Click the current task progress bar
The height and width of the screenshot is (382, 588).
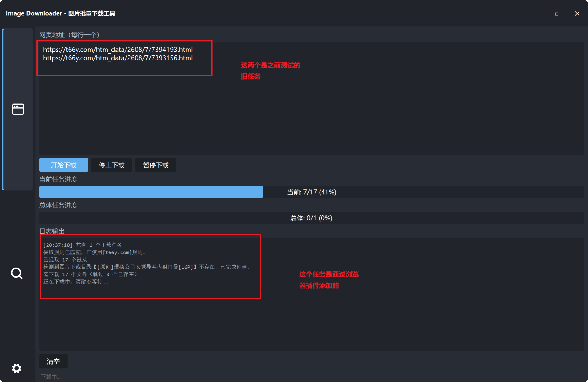coord(311,192)
